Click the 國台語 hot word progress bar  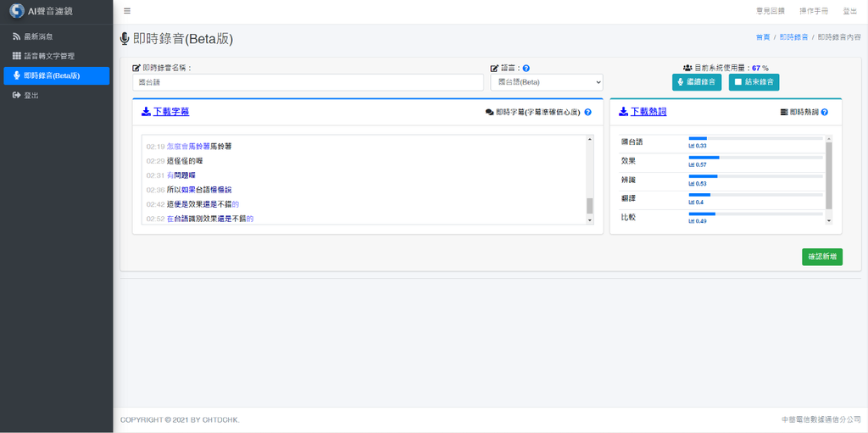coord(755,138)
